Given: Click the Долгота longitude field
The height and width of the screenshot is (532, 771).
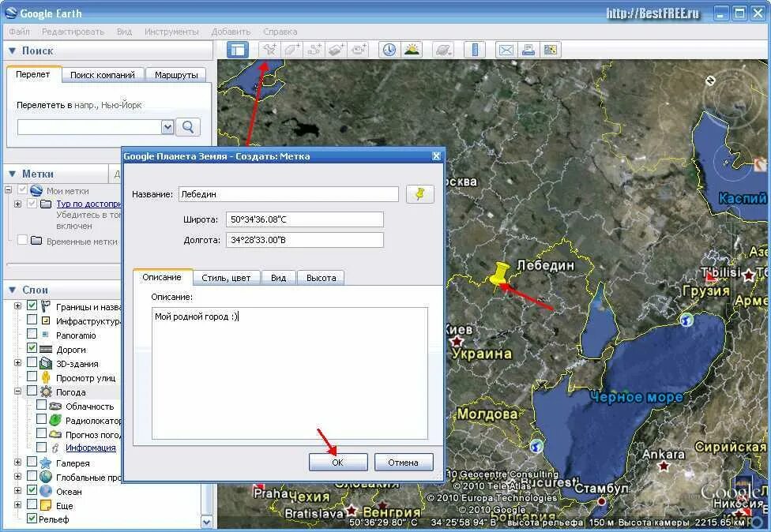Looking at the screenshot, I should point(304,240).
